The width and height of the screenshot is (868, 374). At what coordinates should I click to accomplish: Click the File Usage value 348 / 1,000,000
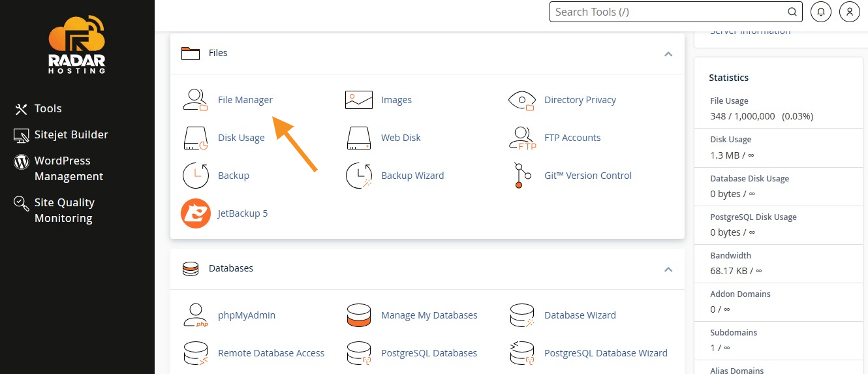coord(743,116)
